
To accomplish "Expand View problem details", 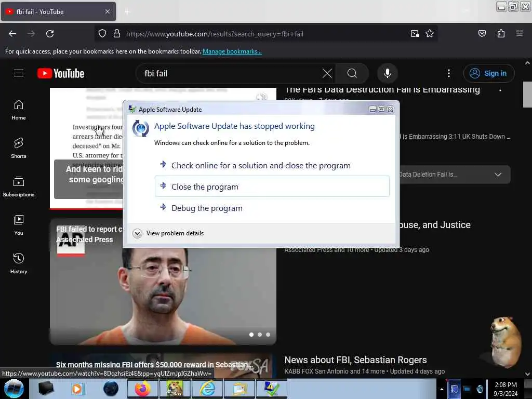I will (x=168, y=233).
